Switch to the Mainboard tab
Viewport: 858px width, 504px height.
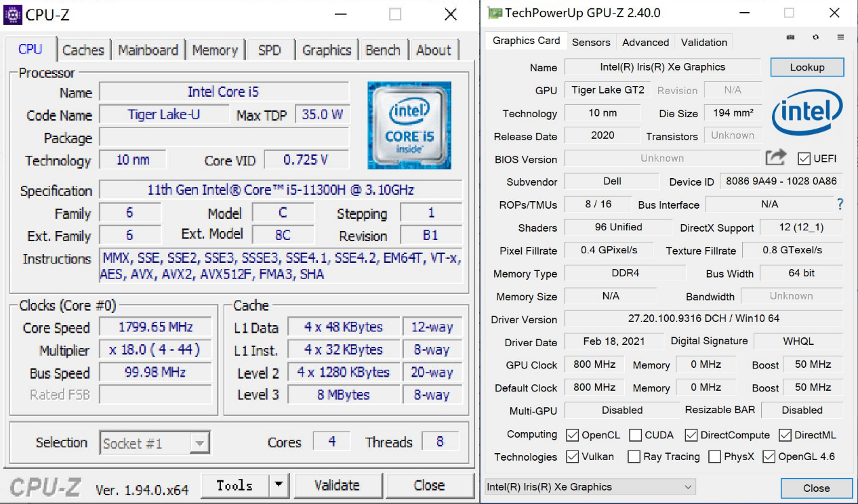148,50
